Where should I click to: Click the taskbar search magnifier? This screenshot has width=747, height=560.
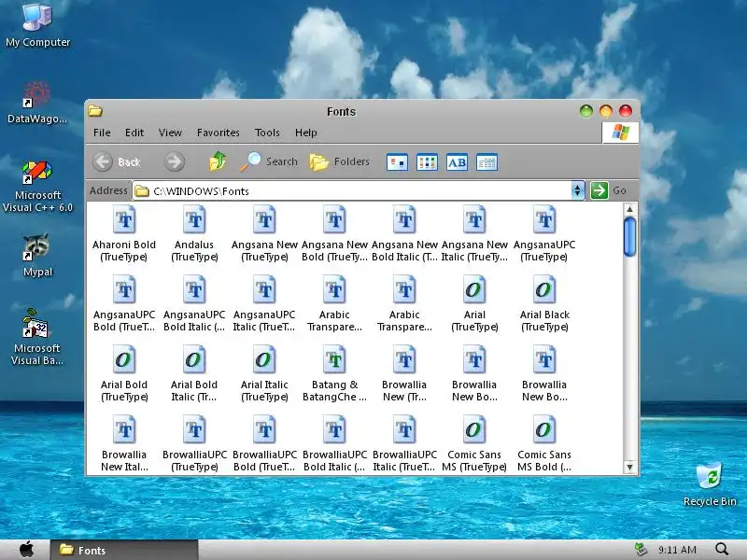point(722,550)
